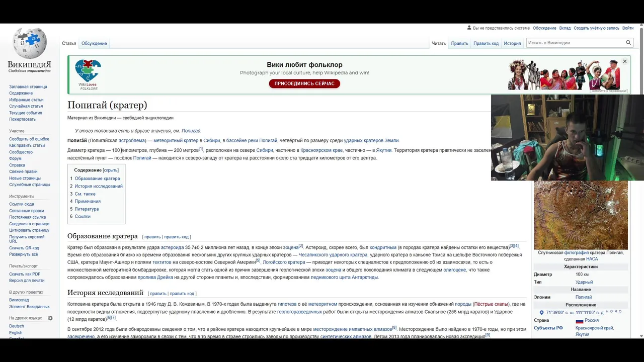
Task: Open the Править код tab
Action: pos(486,43)
